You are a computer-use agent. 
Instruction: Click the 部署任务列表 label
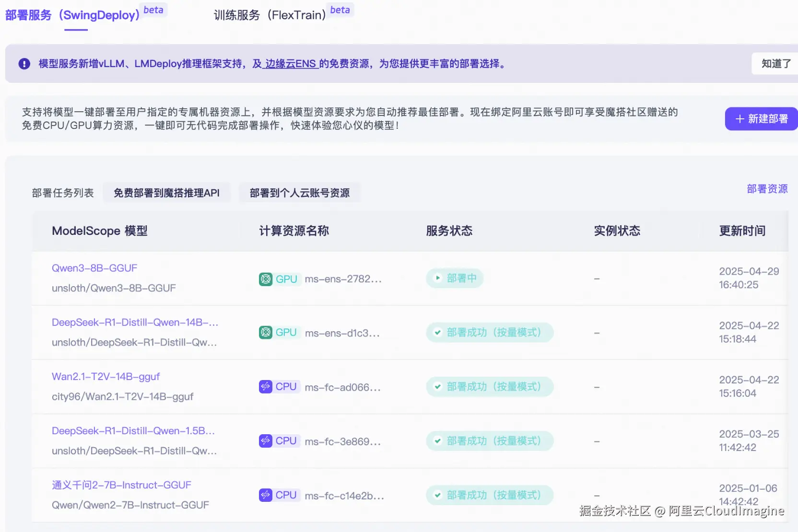pos(63,193)
